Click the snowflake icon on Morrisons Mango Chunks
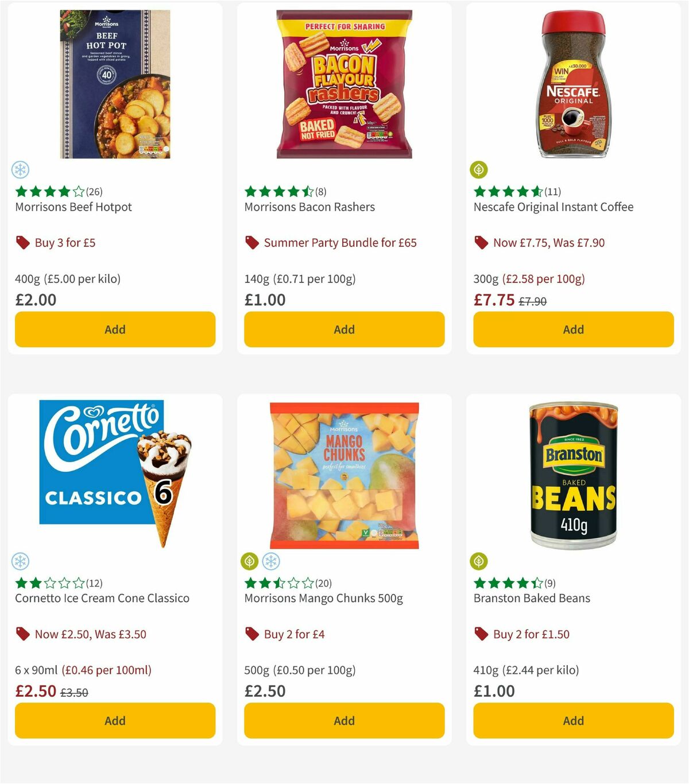 point(270,561)
